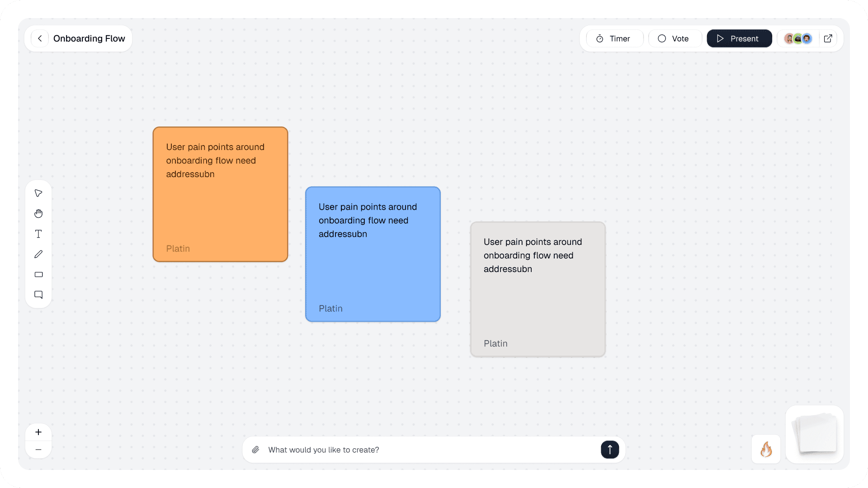Click the flame icon button
Screen dimensions: 868x488
tap(766, 449)
